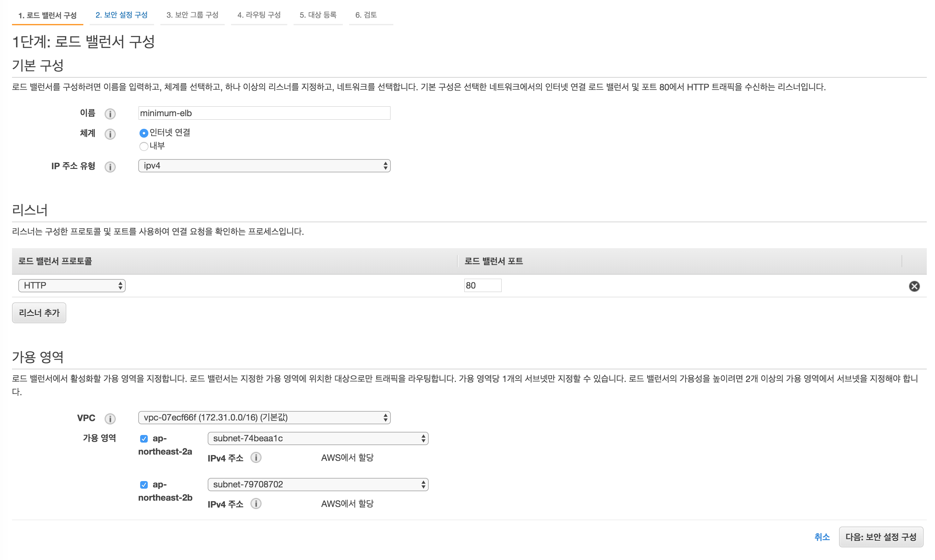Viewport: 935px width, 560px height.
Task: Click 다음: 보안 설정 구성 button
Action: pyautogui.click(x=881, y=537)
